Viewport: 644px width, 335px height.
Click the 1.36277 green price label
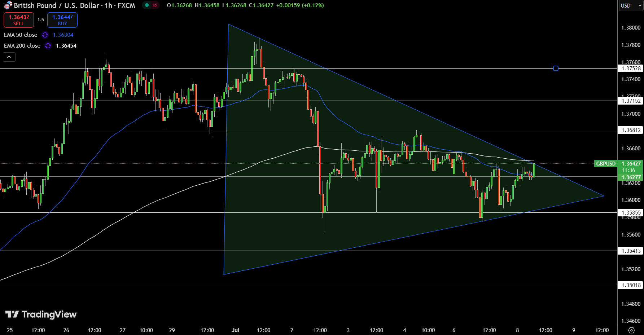(631, 177)
